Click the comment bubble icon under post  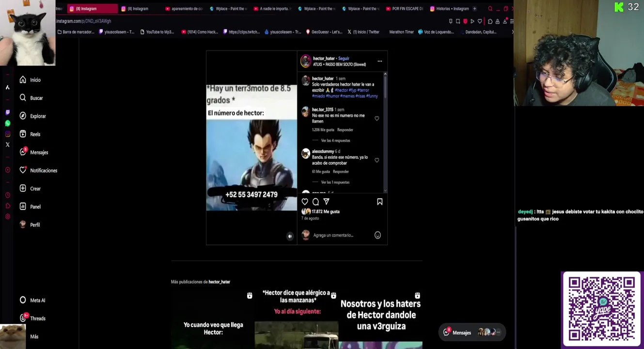point(315,202)
